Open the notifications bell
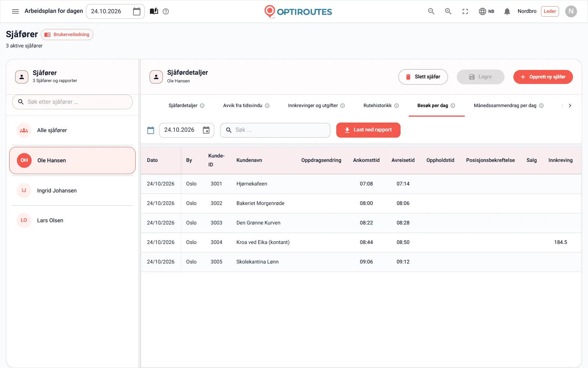The width and height of the screenshot is (588, 368). [507, 11]
